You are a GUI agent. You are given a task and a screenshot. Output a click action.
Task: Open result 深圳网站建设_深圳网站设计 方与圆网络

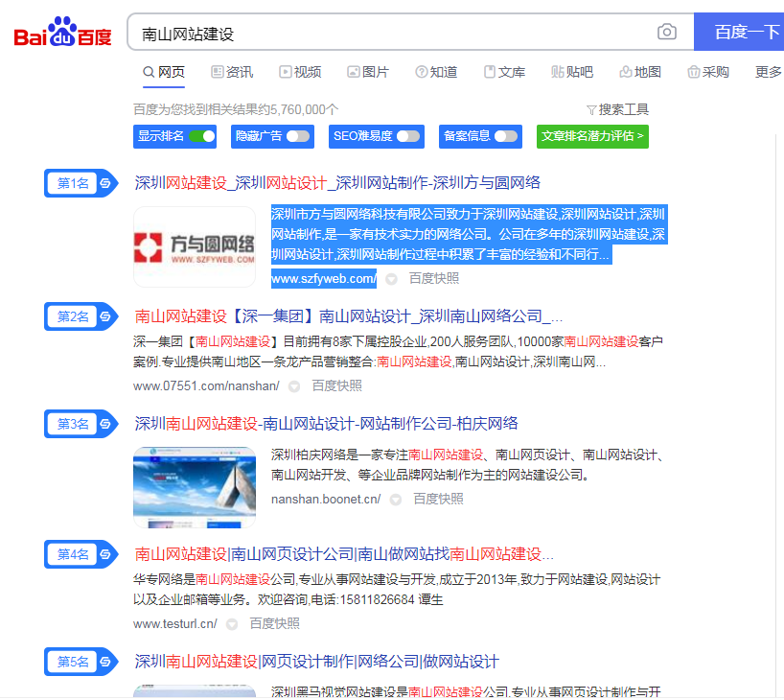tap(337, 182)
